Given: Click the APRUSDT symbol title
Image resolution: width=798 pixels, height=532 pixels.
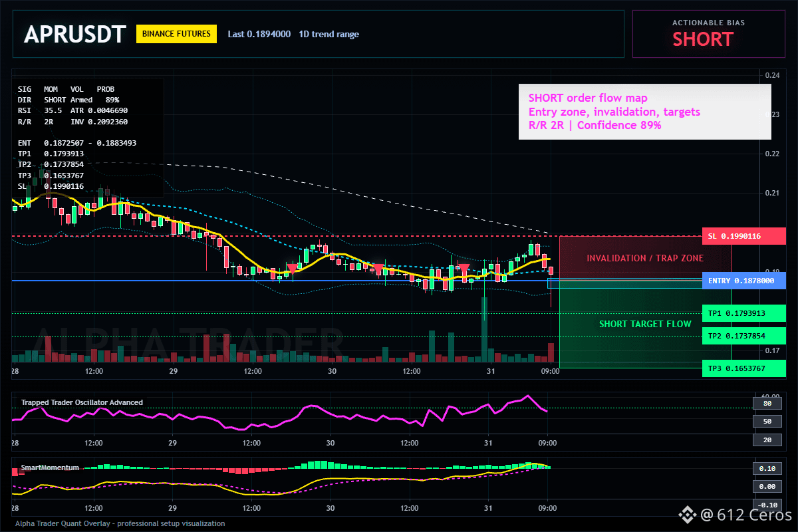Looking at the screenshot, I should [74, 34].
